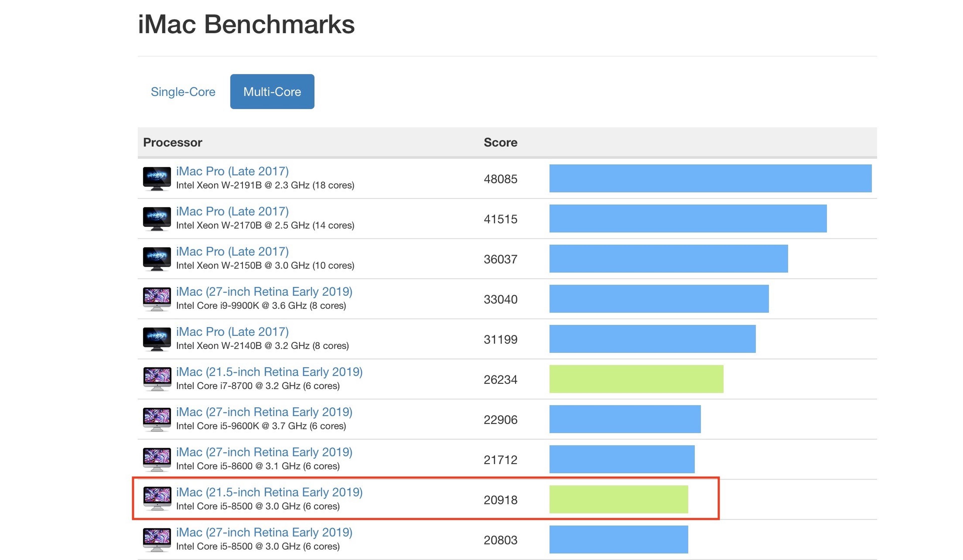Switch to the Single-Core tab
Viewport: 963px width, 560px height.
click(183, 92)
